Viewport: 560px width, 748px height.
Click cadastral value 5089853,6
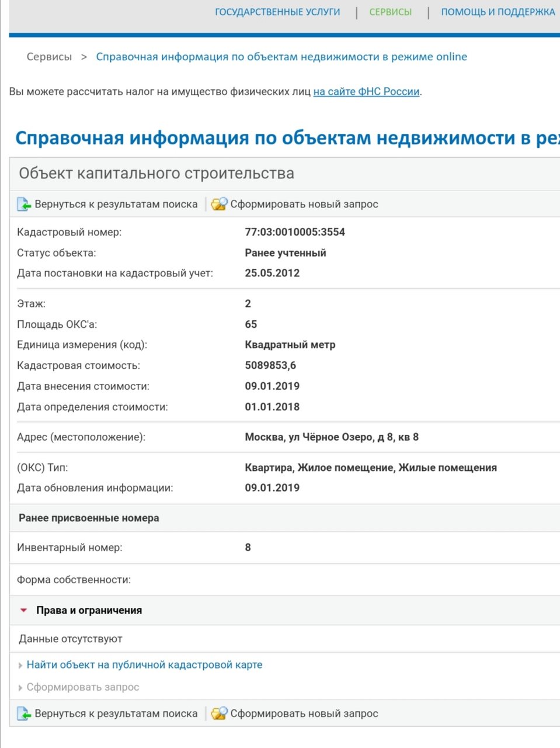(270, 365)
